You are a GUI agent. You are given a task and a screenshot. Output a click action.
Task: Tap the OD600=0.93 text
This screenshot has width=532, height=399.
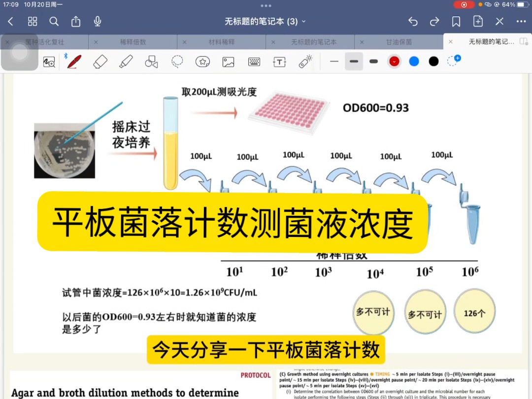coord(376,108)
